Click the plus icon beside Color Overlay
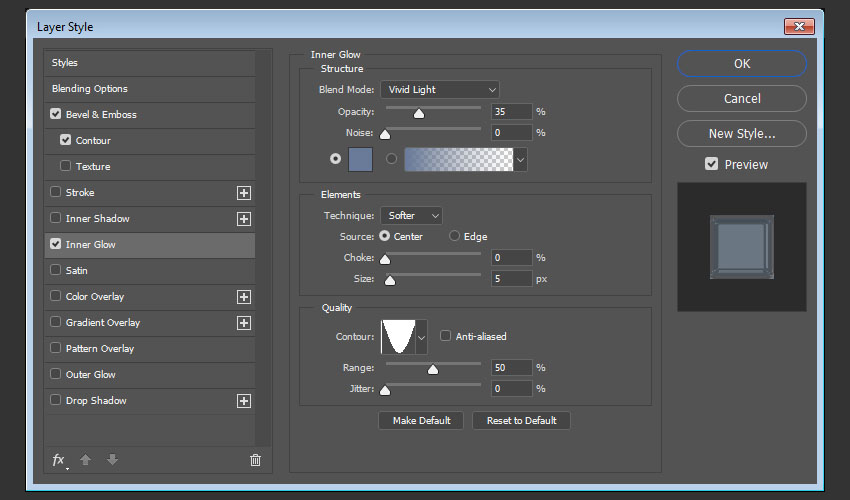 [x=243, y=297]
